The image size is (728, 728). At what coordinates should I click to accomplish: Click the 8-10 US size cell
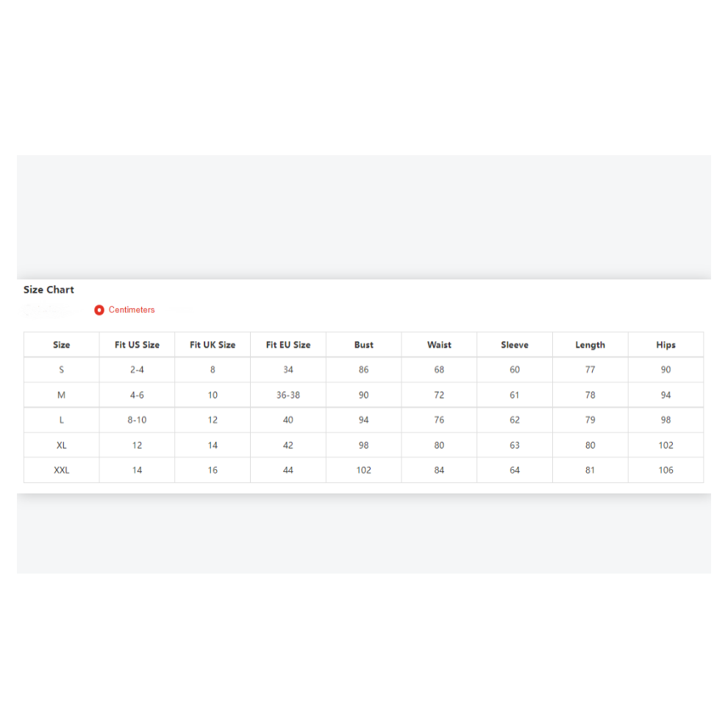click(137, 420)
